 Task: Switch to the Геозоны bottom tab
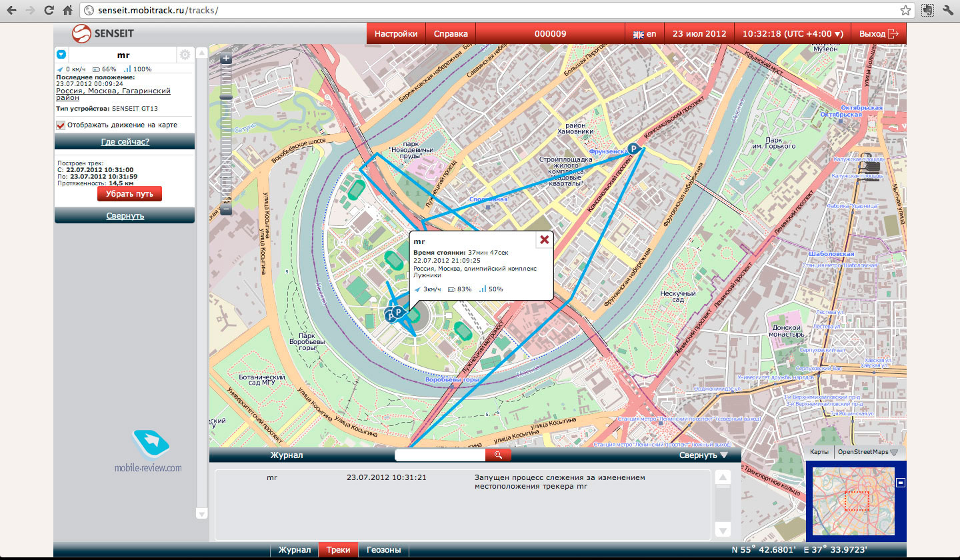(x=383, y=550)
